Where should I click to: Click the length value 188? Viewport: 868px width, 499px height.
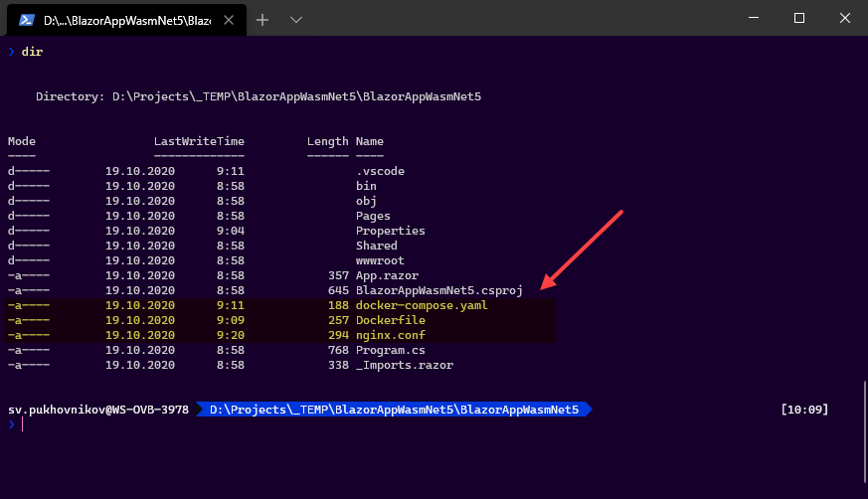pos(338,306)
